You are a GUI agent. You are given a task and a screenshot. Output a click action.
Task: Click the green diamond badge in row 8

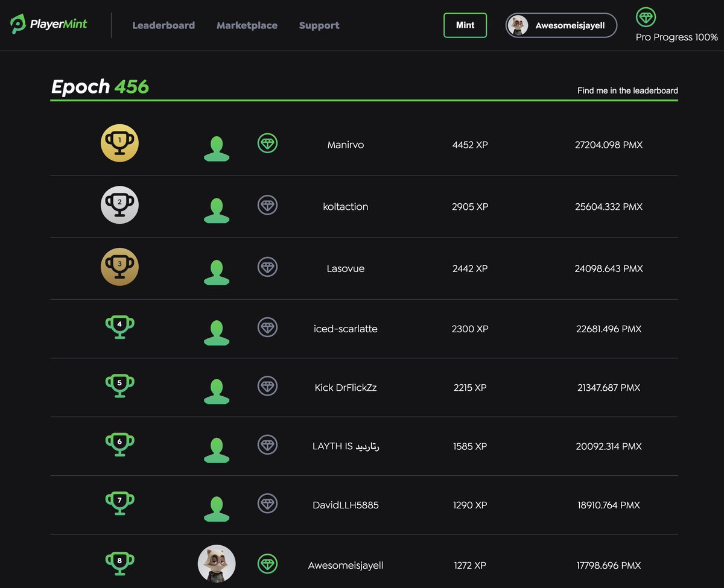click(x=268, y=564)
